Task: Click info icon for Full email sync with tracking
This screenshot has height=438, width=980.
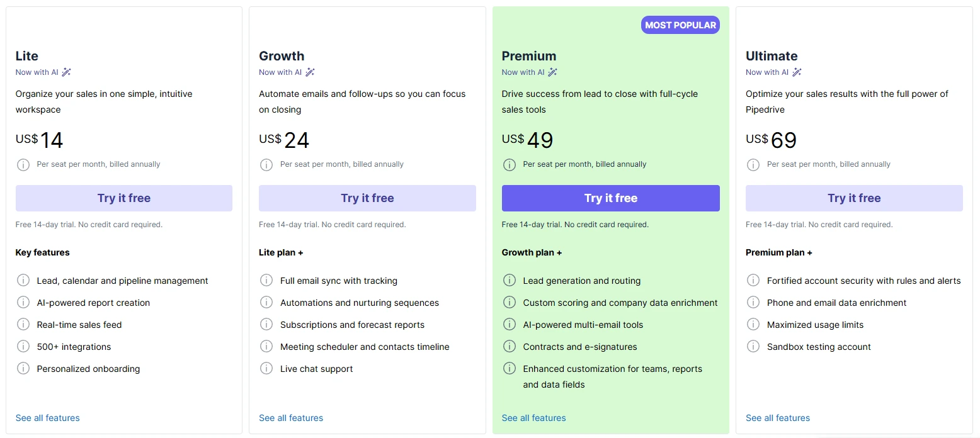Action: pos(266,281)
